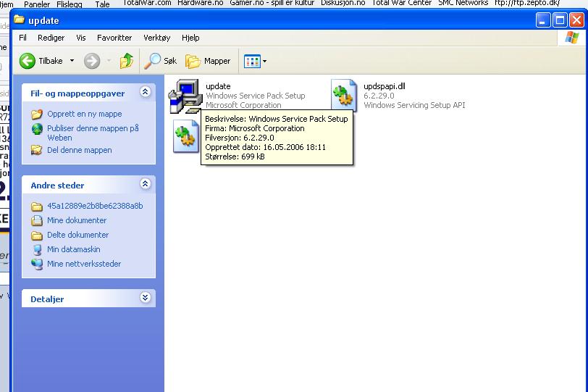
Task: Open Mine nettverkssteder link
Action: point(84,264)
